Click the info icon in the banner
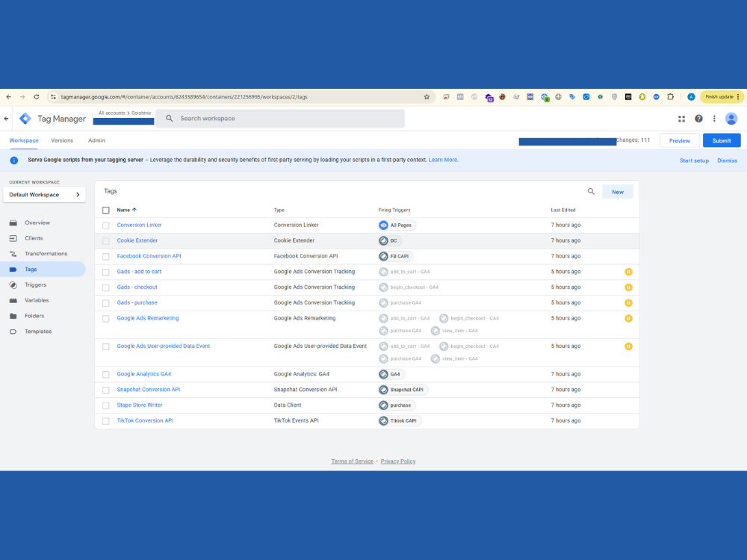 tap(13, 161)
